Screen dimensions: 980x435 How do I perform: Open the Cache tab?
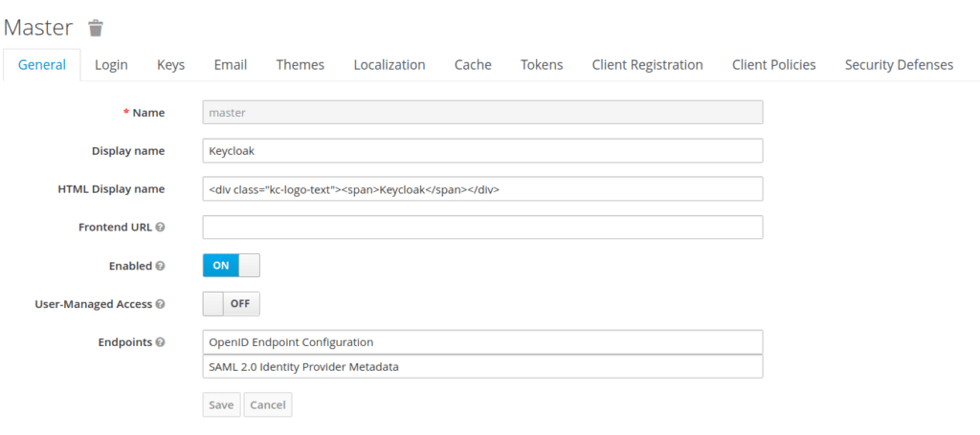[x=473, y=65]
